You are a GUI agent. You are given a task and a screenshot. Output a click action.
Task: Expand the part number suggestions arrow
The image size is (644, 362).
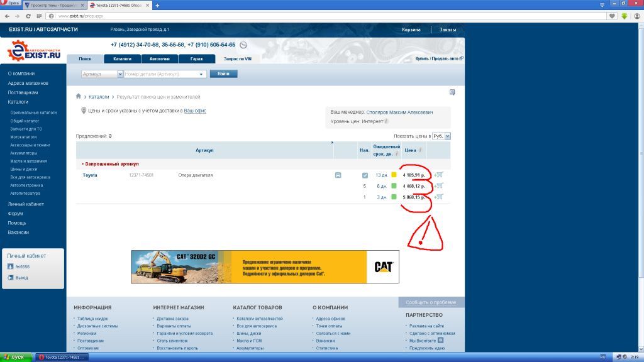pos(202,74)
